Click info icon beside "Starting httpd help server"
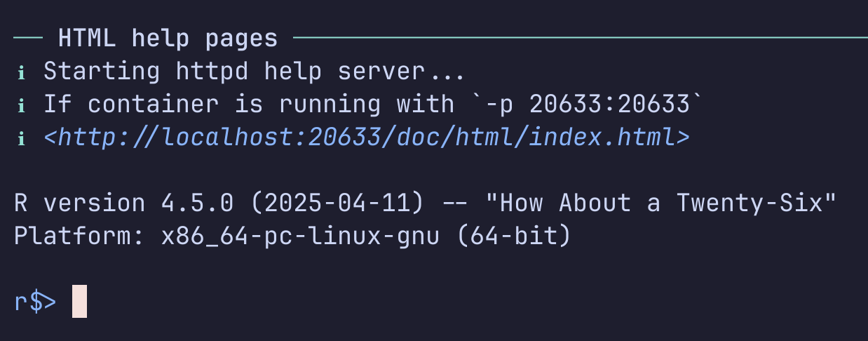 tap(21, 72)
